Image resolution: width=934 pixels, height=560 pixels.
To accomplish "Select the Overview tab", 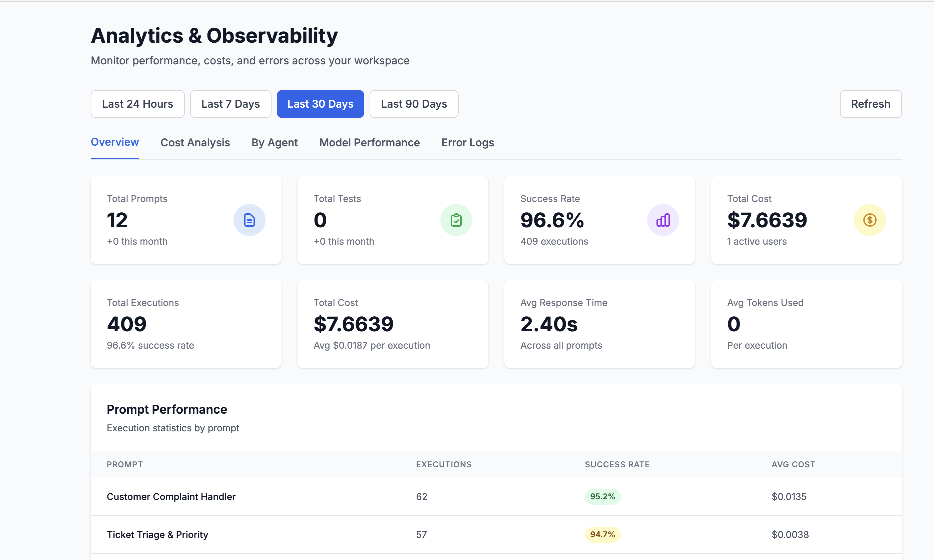I will [x=115, y=142].
